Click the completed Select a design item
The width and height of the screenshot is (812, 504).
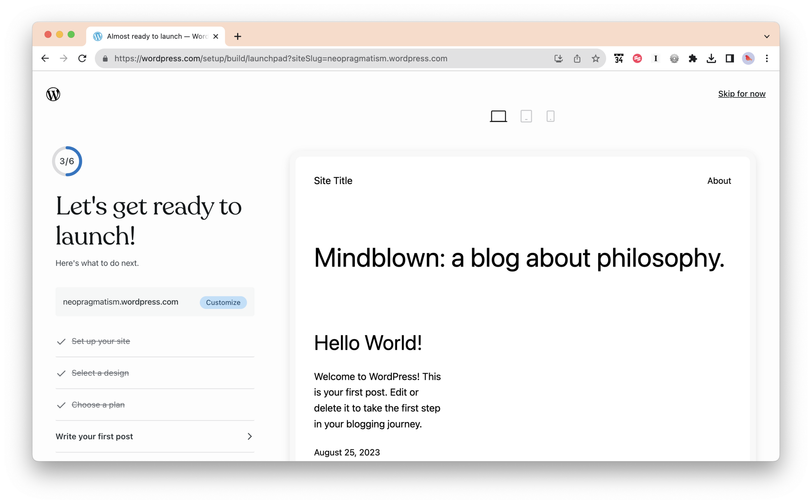coord(100,373)
